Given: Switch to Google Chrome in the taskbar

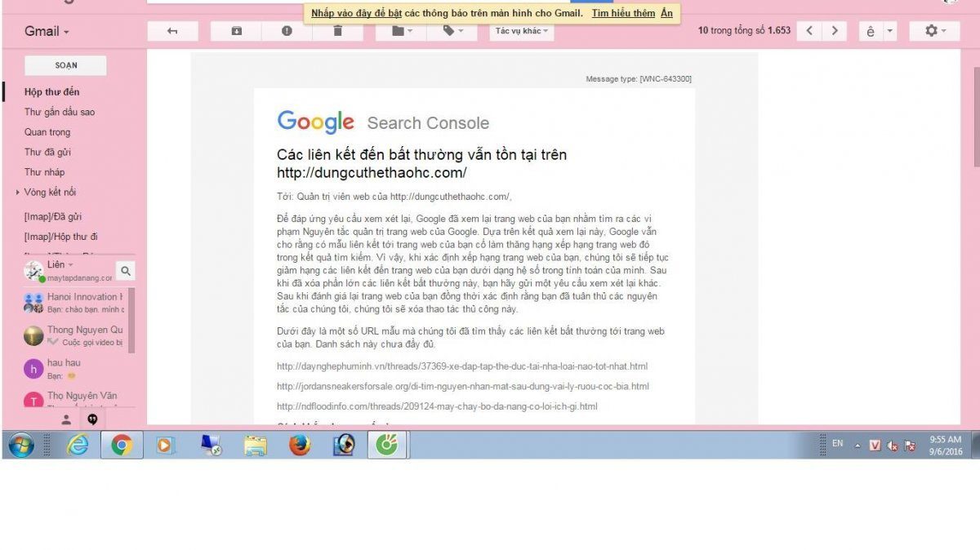Looking at the screenshot, I should pyautogui.click(x=122, y=445).
